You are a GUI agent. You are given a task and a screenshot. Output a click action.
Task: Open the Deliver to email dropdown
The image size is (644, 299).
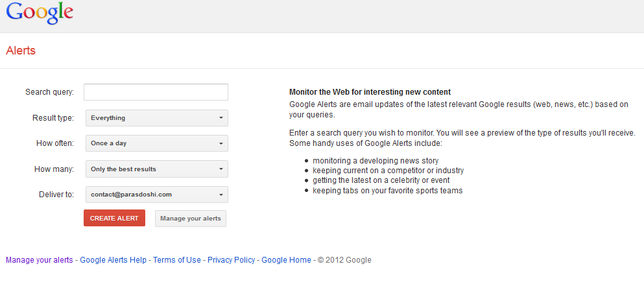(x=157, y=195)
